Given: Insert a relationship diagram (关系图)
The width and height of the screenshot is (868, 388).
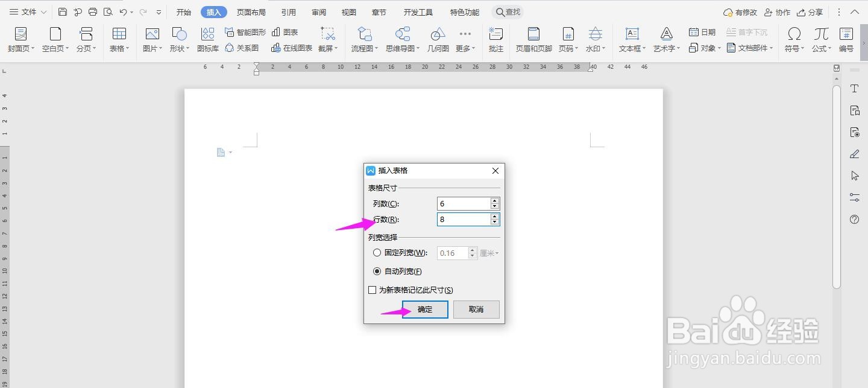Looking at the screenshot, I should coord(242,48).
